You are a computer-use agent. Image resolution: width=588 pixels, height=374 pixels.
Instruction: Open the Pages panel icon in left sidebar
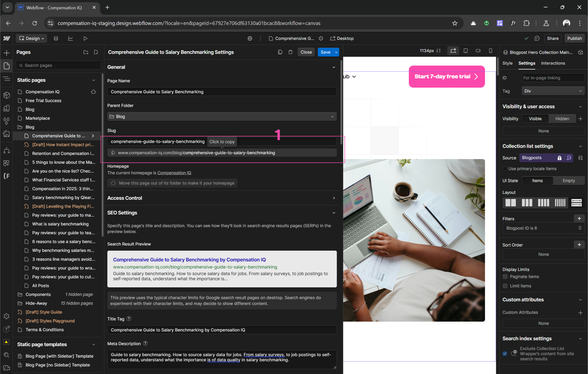click(x=7, y=66)
